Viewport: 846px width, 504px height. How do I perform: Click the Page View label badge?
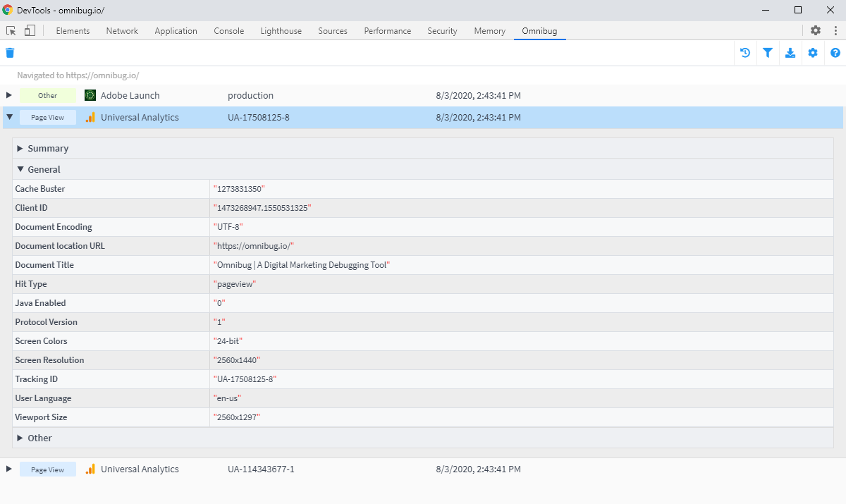[48, 117]
